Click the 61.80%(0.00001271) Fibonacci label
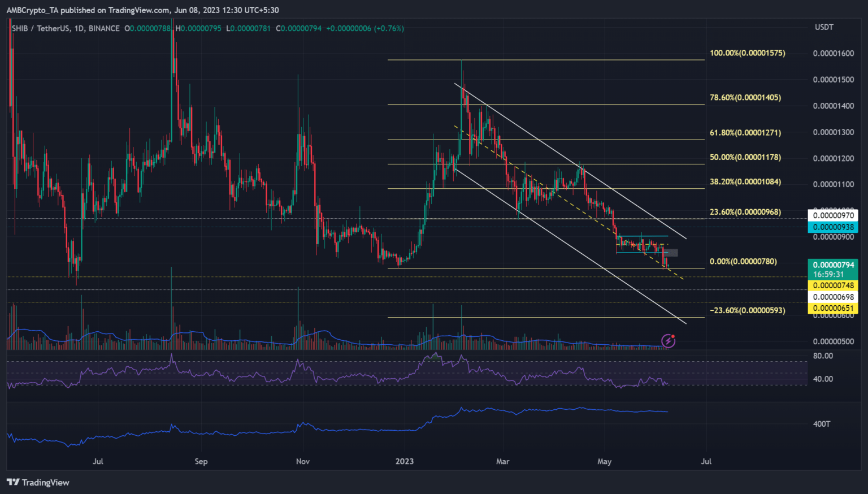The height and width of the screenshot is (494, 868). [x=745, y=133]
